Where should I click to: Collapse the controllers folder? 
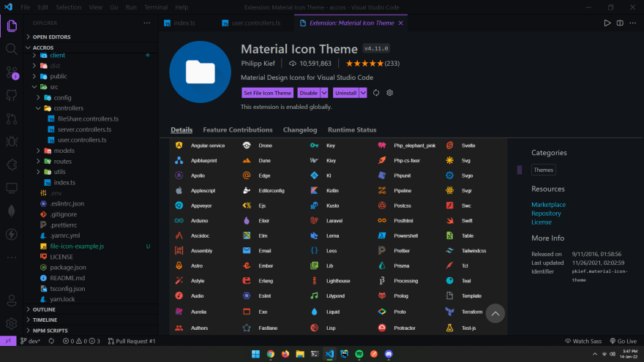click(x=69, y=108)
